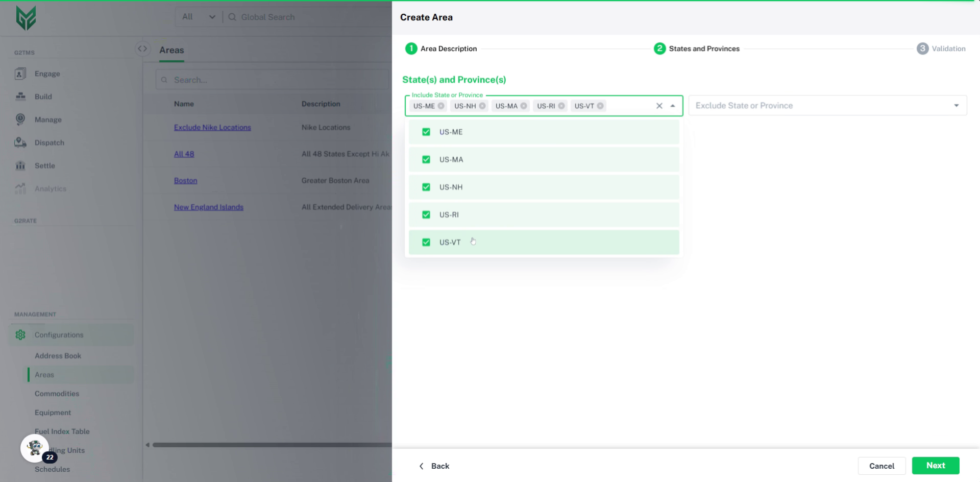Collapse the sidebar using the arrows icon
The image size is (980, 482).
click(142, 49)
